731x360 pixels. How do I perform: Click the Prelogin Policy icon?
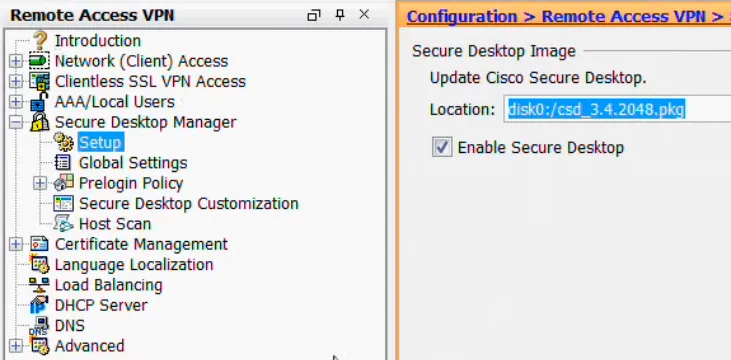click(x=63, y=183)
